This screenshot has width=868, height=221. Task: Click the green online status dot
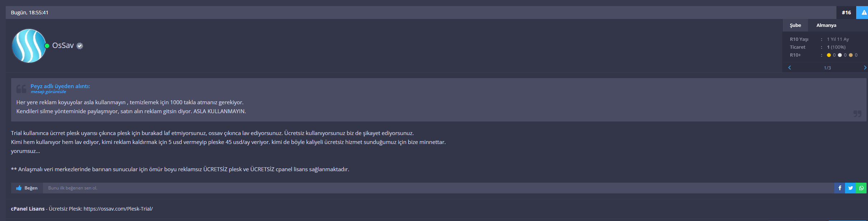click(x=47, y=46)
